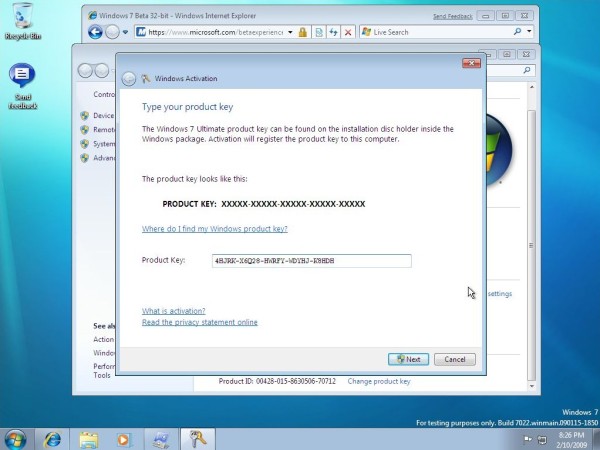
Task: Click the Advanced system settings shield icon
Action: point(85,158)
